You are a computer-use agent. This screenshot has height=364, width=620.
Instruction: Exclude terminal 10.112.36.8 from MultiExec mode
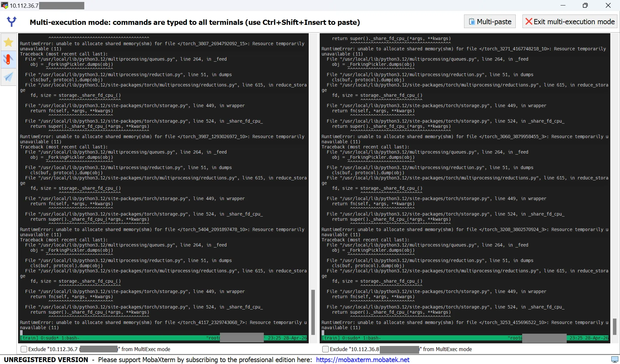click(325, 349)
